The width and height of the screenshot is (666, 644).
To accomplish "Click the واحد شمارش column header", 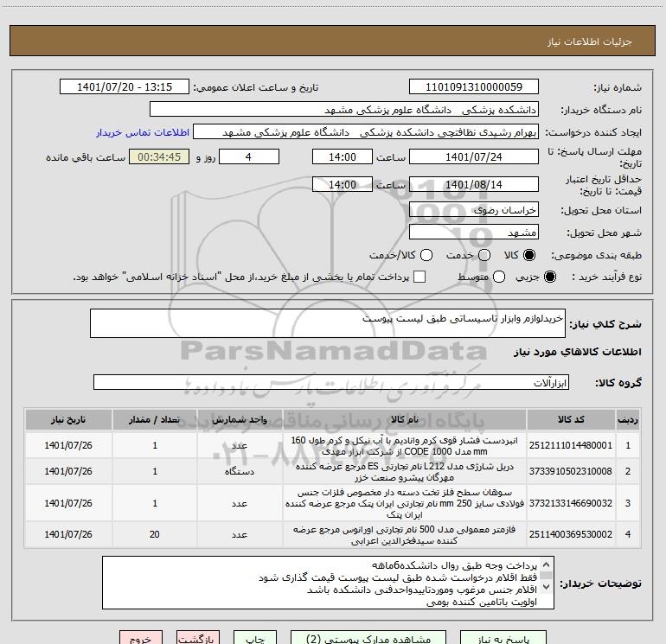I will coord(240,419).
